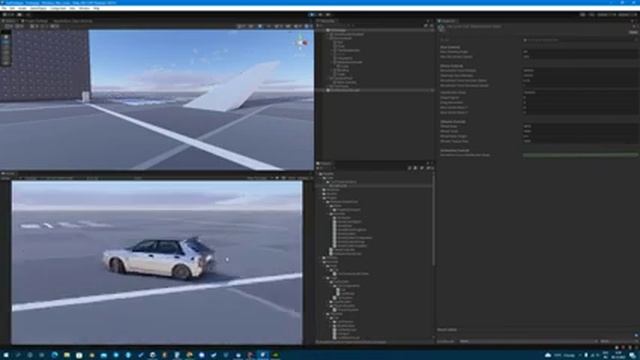640x360 pixels.
Task: Open the Window menu
Action: [84, 8]
